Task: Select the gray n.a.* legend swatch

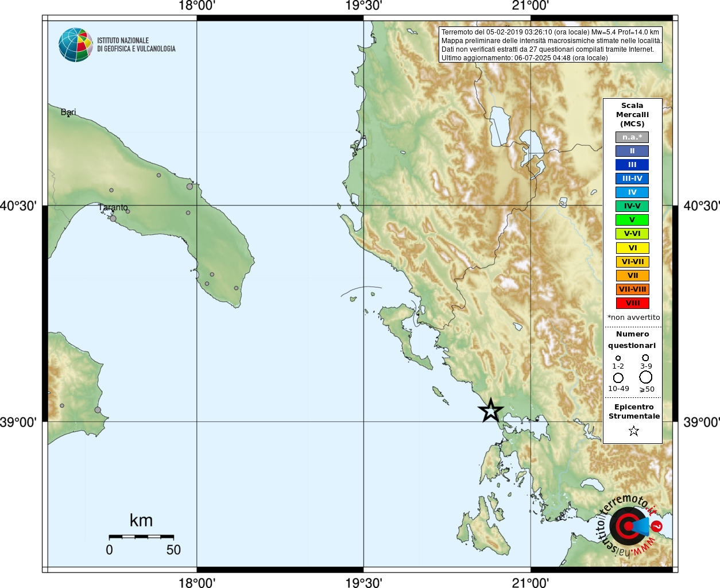Action: [x=632, y=137]
